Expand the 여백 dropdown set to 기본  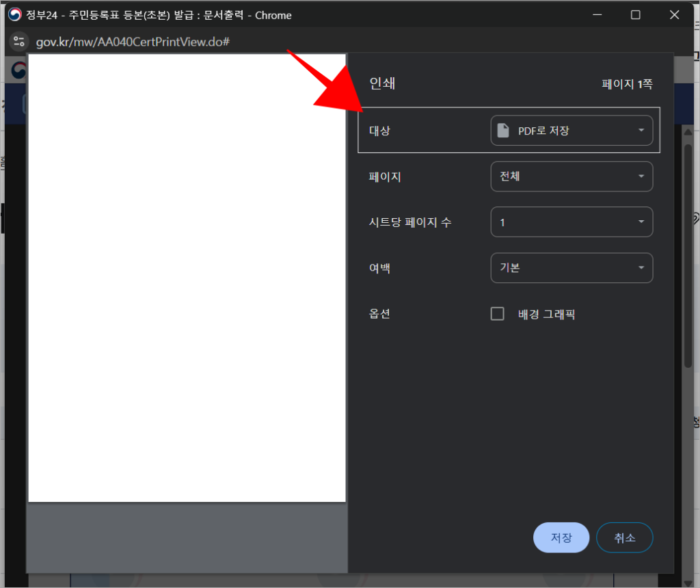[571, 268]
